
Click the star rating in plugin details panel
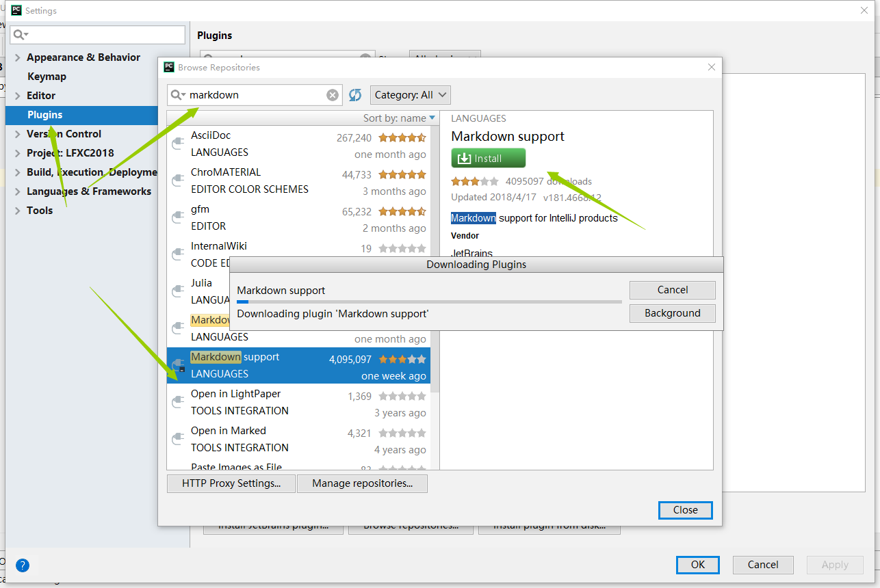click(x=475, y=181)
